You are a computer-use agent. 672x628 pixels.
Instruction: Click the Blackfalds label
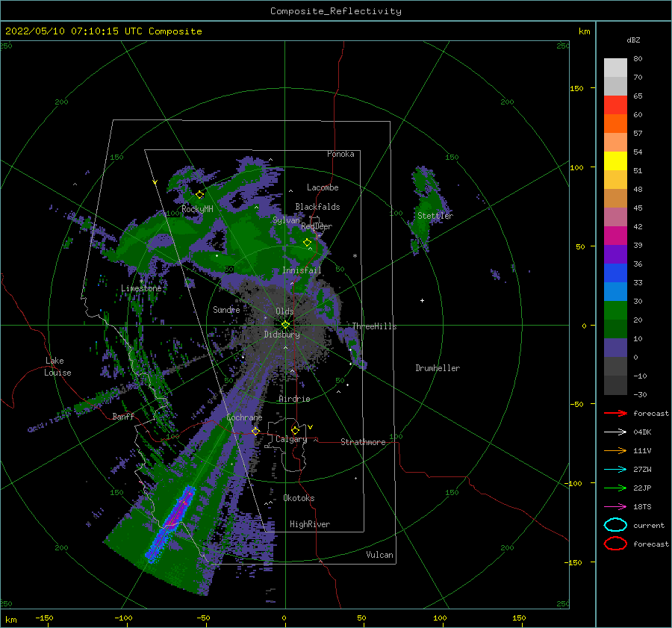(x=317, y=207)
